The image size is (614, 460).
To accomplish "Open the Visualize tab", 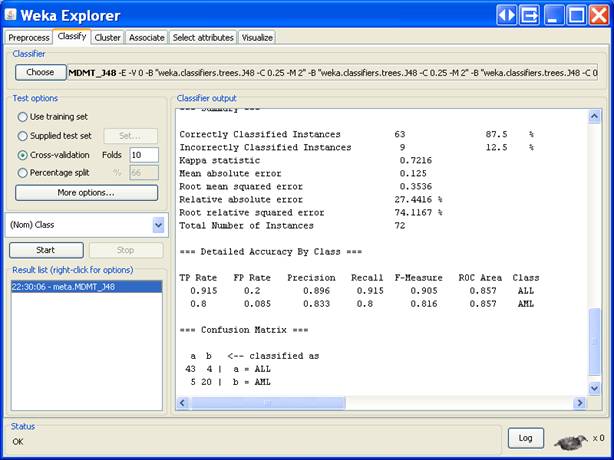I will click(257, 38).
